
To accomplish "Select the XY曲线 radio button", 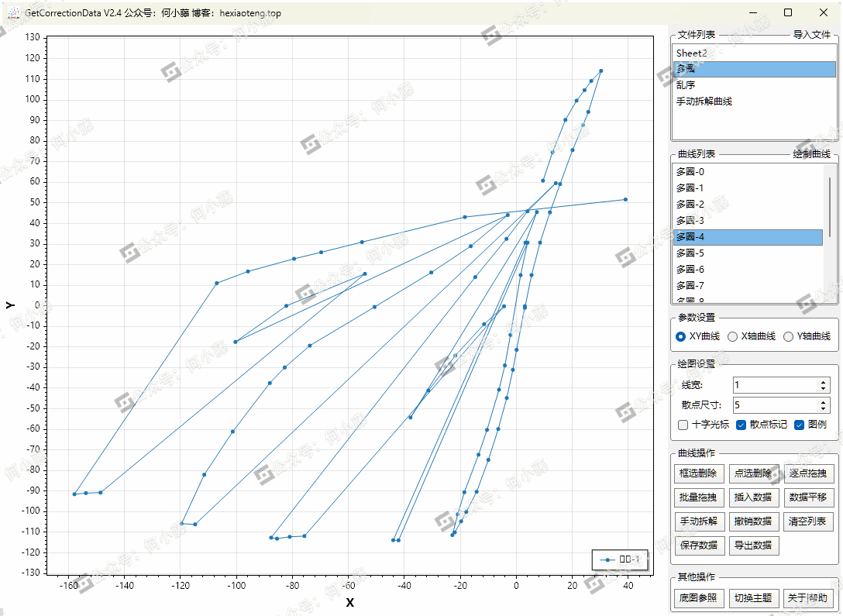I will tap(681, 336).
